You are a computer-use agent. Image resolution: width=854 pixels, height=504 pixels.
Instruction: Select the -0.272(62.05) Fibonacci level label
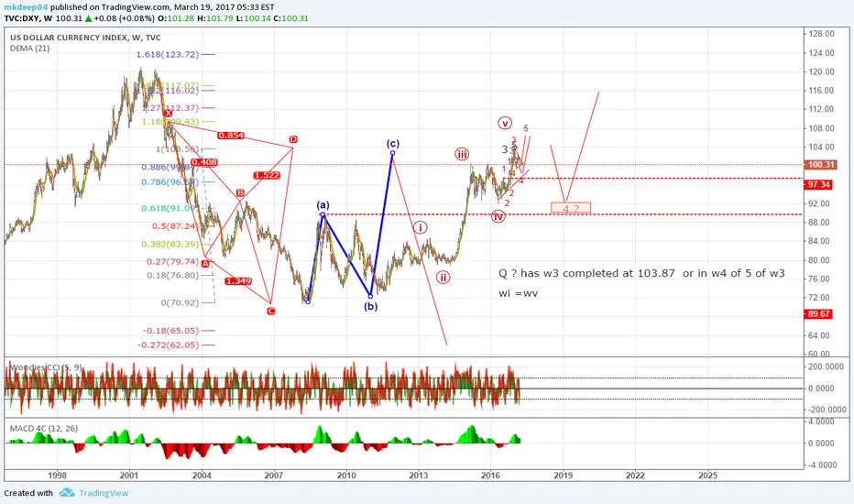168,345
